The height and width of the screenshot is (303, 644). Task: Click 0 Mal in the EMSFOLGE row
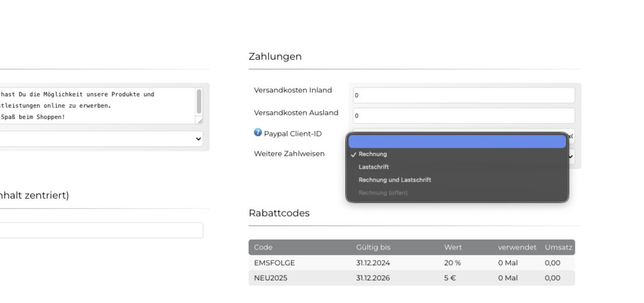coord(508,263)
